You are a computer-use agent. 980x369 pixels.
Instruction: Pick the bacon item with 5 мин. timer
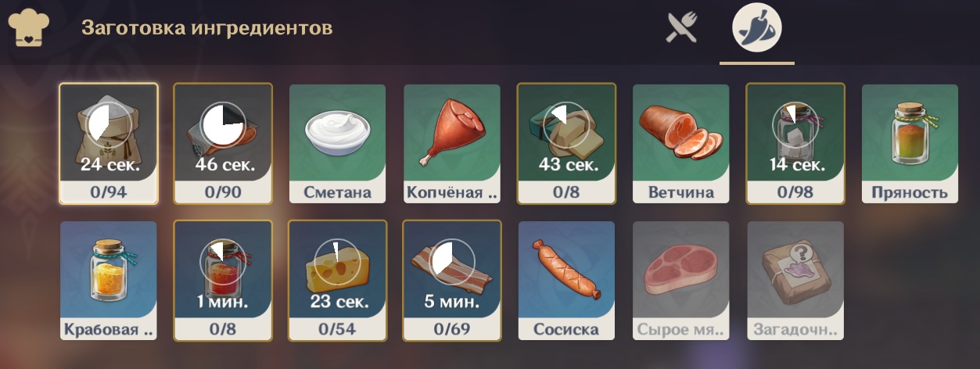[x=451, y=281]
